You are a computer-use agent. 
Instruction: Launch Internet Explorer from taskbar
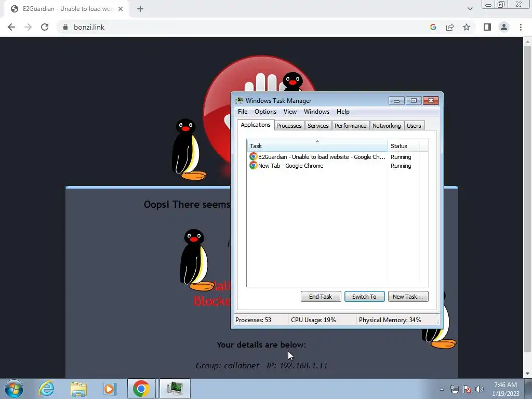(46, 389)
